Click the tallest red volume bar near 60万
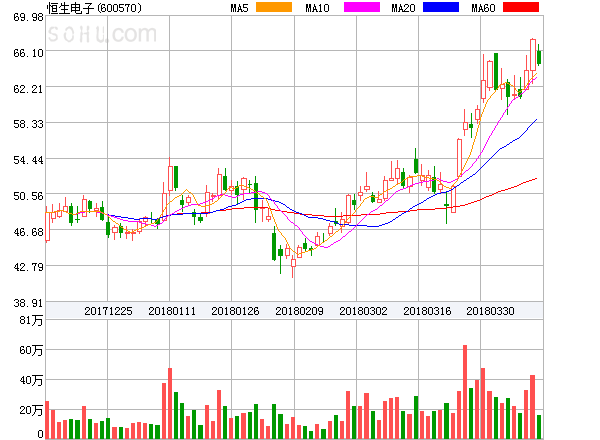 [465, 392]
